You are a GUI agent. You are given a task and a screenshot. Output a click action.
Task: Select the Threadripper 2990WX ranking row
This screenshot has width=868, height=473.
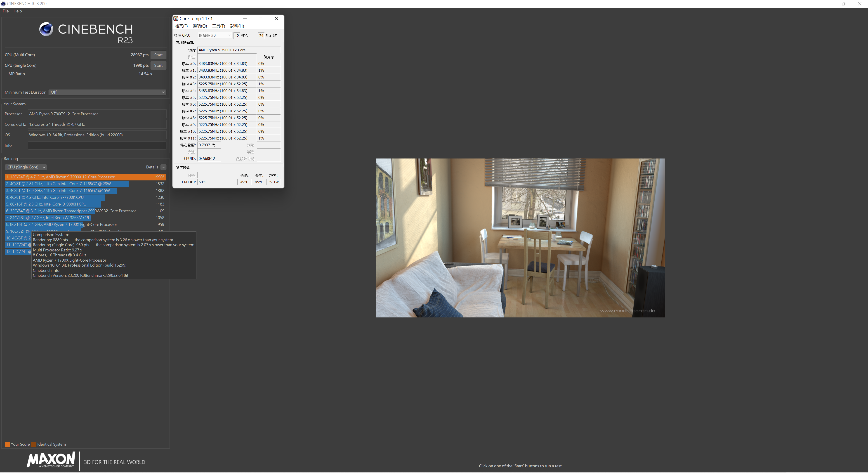pyautogui.click(x=85, y=211)
